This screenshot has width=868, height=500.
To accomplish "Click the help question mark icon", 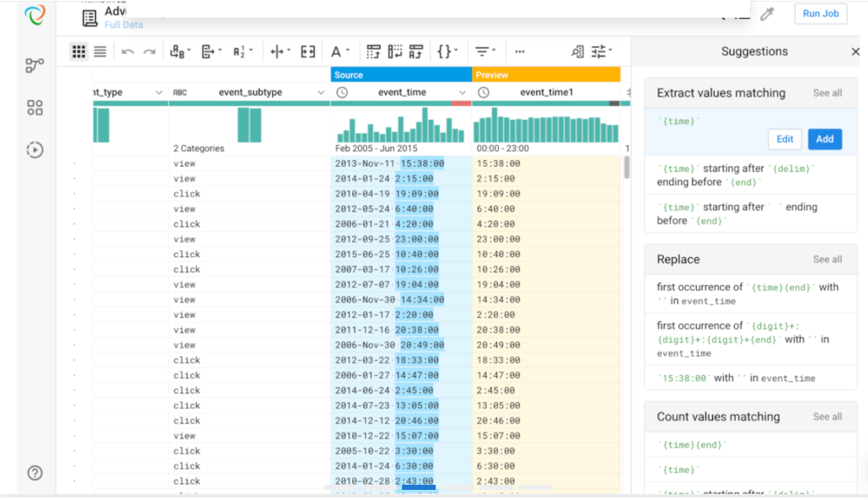I will coord(35,473).
